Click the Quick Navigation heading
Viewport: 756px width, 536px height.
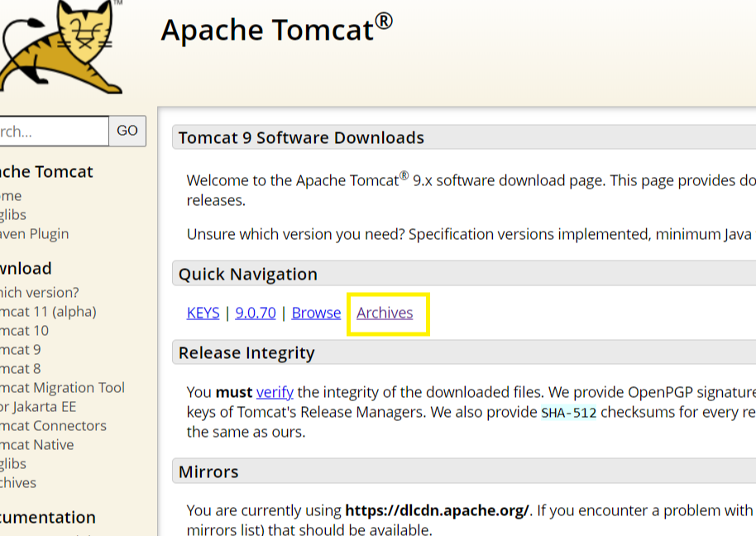[x=248, y=275]
